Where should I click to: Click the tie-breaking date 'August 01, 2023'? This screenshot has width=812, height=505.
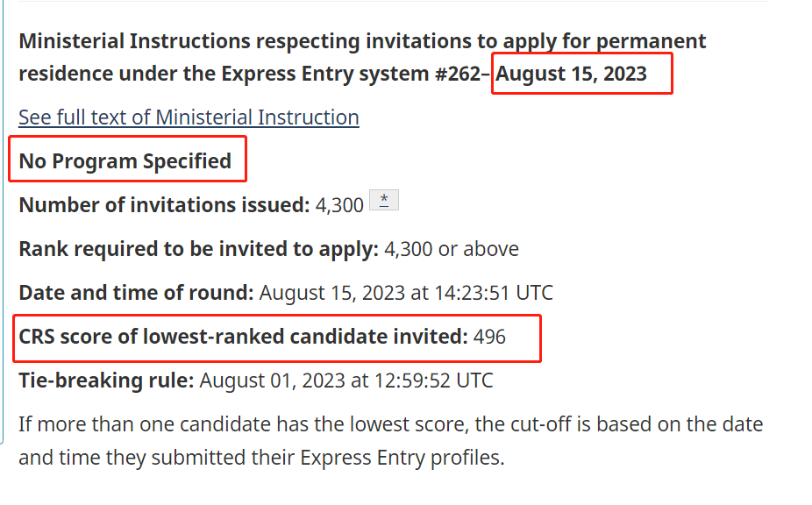[x=273, y=381]
